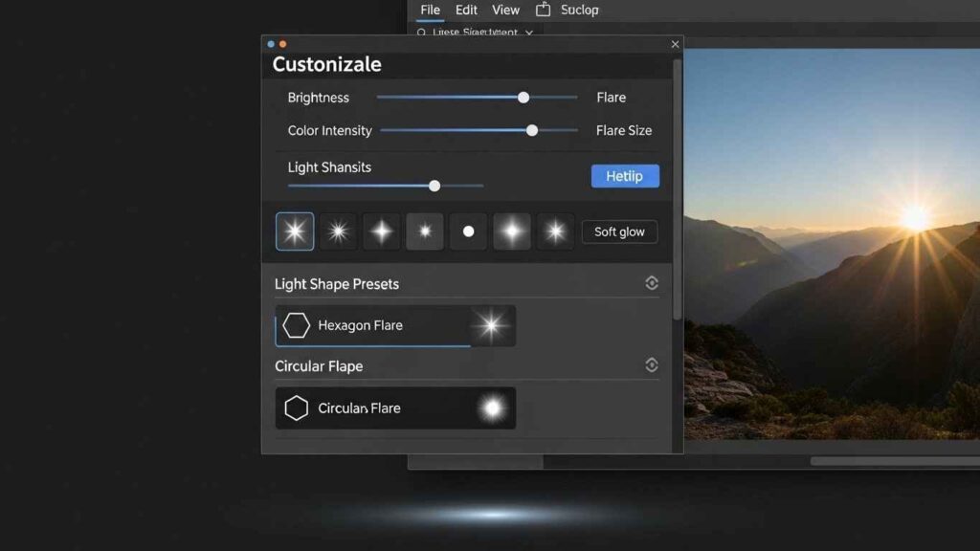The image size is (980, 551).
Task: Choose the many-pointed star flare icon
Action: coord(337,231)
